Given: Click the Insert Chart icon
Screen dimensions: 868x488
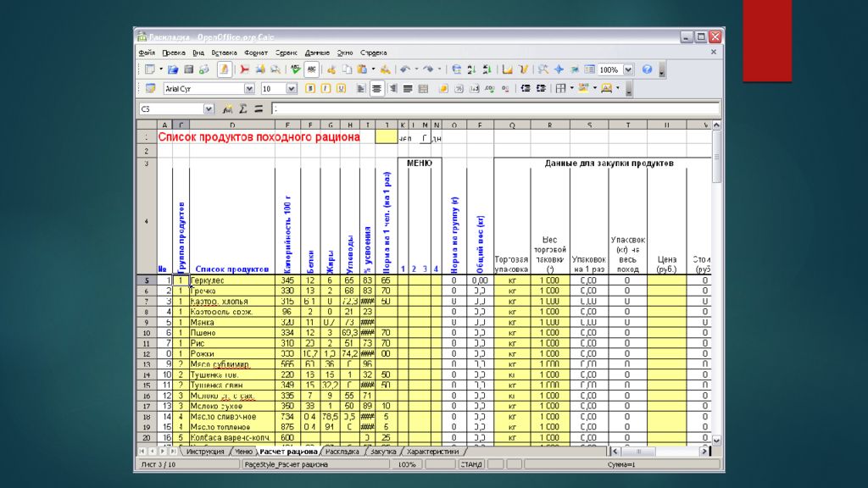Looking at the screenshot, I should (508, 69).
